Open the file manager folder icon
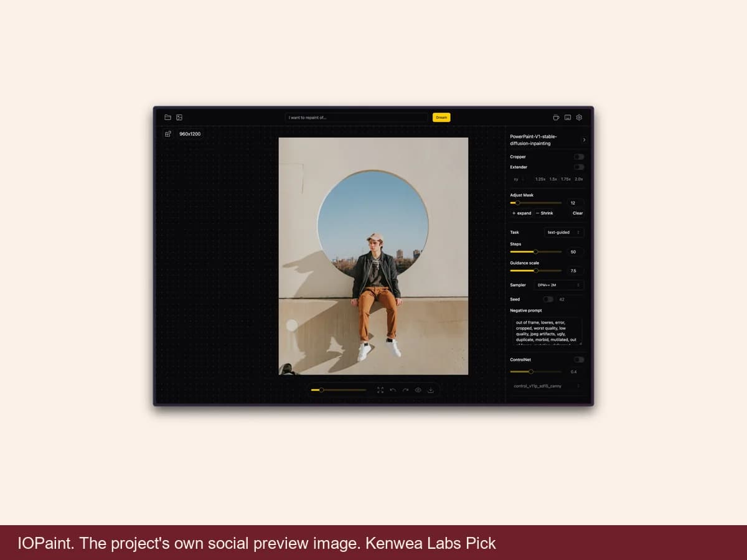 click(x=167, y=117)
